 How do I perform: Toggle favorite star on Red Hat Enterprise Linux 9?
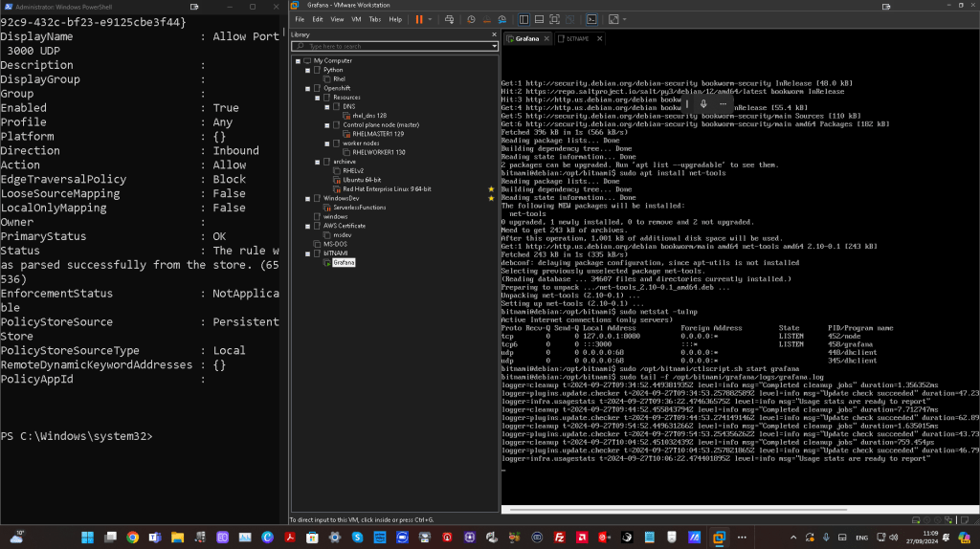tap(491, 189)
